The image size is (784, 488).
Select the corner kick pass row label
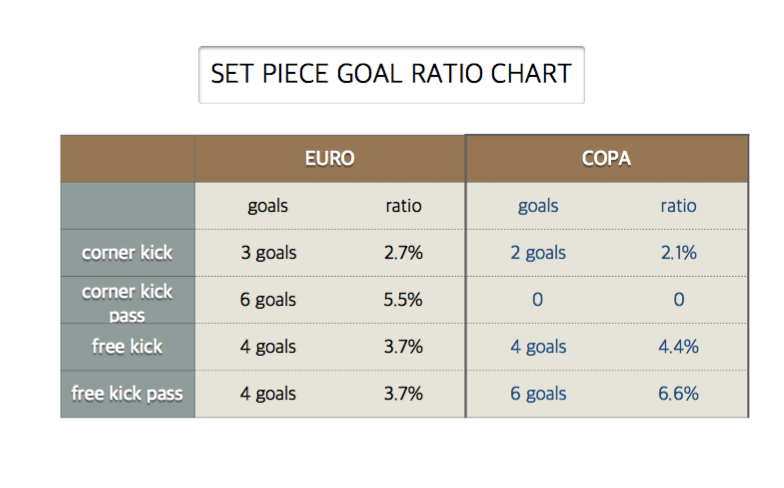click(128, 300)
